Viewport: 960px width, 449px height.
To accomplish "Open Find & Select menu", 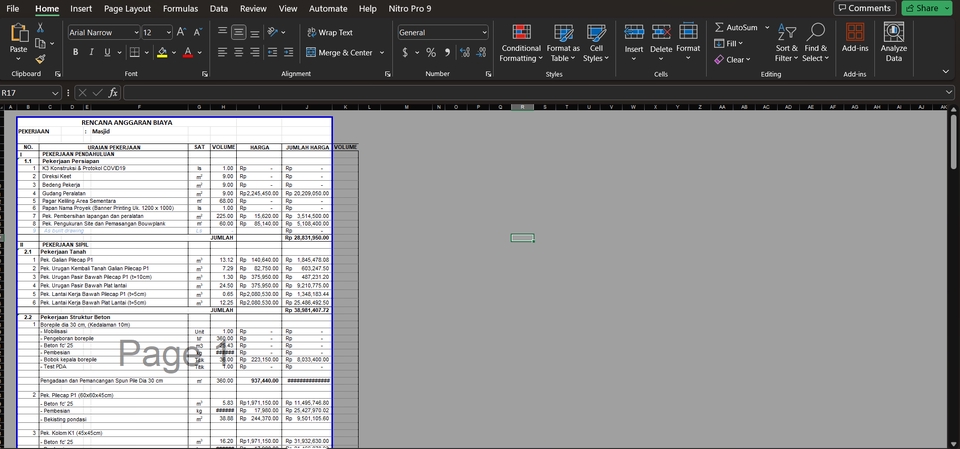I will [816, 43].
